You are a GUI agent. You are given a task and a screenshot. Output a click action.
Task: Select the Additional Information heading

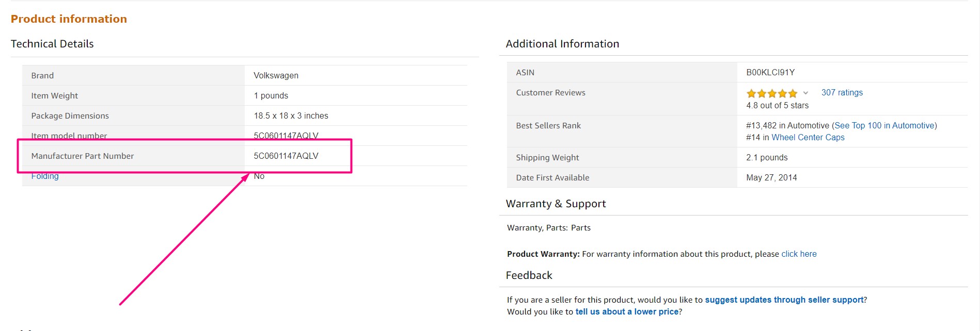pos(562,44)
